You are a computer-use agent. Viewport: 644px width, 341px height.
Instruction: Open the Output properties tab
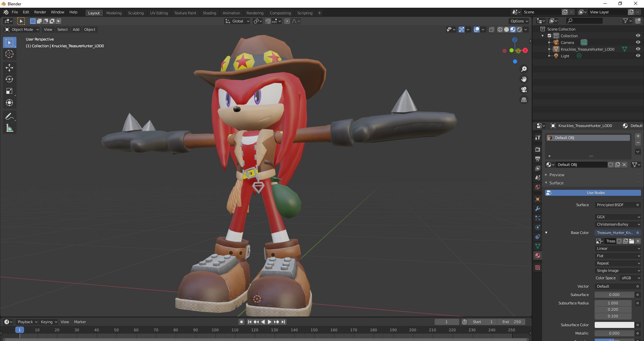pyautogui.click(x=538, y=159)
